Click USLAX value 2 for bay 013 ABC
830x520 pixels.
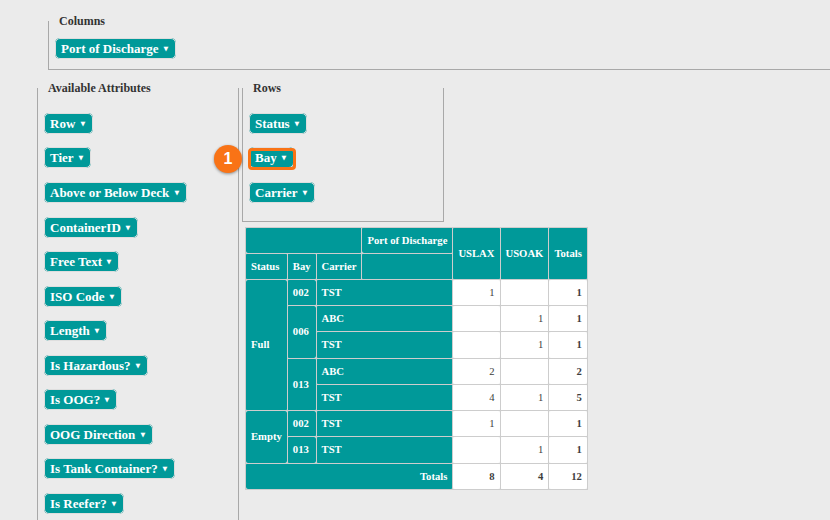pos(476,372)
